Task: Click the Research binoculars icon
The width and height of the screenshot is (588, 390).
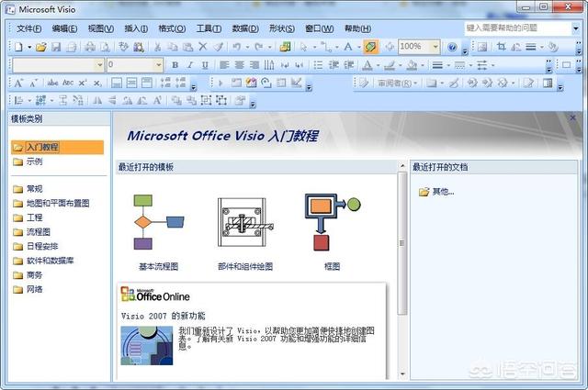Action: [139, 47]
